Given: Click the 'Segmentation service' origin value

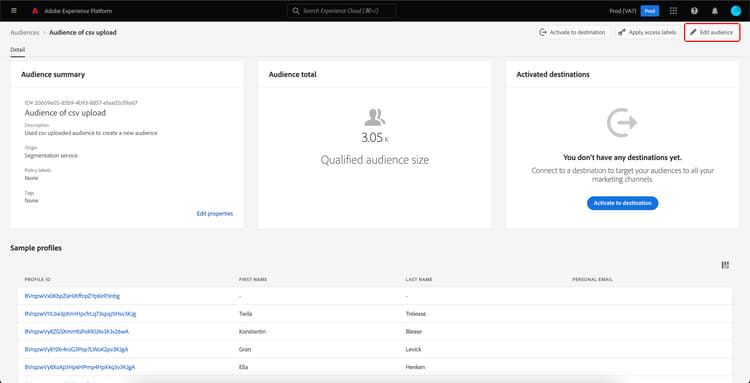Looking at the screenshot, I should point(51,155).
